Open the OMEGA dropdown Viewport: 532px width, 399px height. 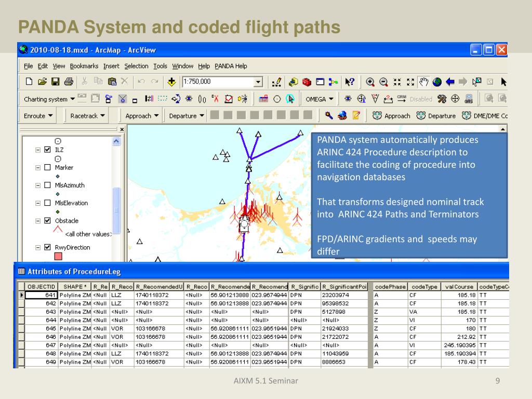click(320, 99)
